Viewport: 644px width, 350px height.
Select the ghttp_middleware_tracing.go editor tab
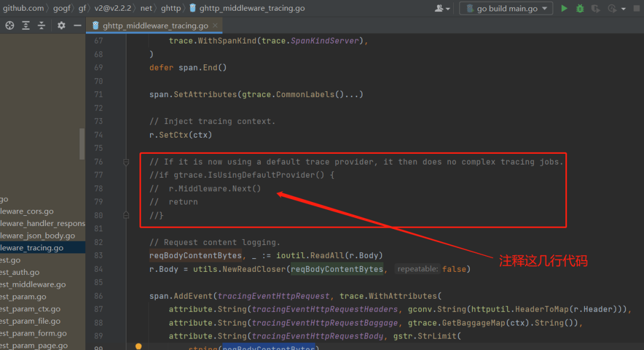[154, 26]
